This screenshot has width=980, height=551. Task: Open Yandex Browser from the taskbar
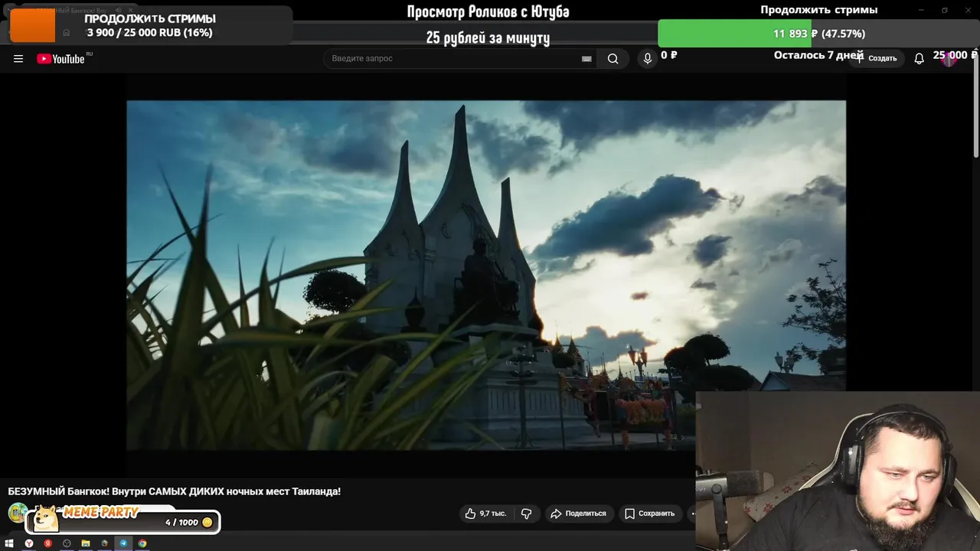29,543
